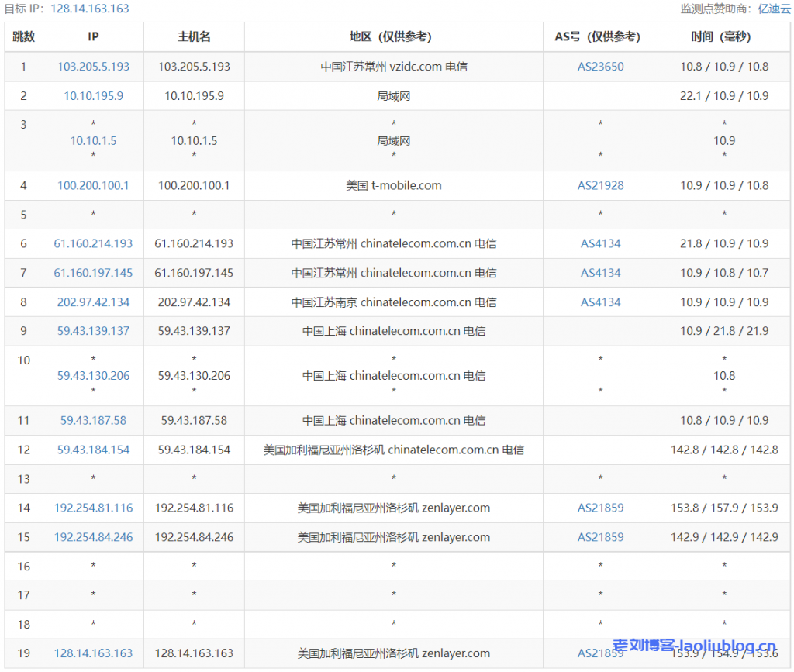The height and width of the screenshot is (672, 794).
Task: Open IP link 192.254.81.116 in hop 14
Action: [x=93, y=508]
